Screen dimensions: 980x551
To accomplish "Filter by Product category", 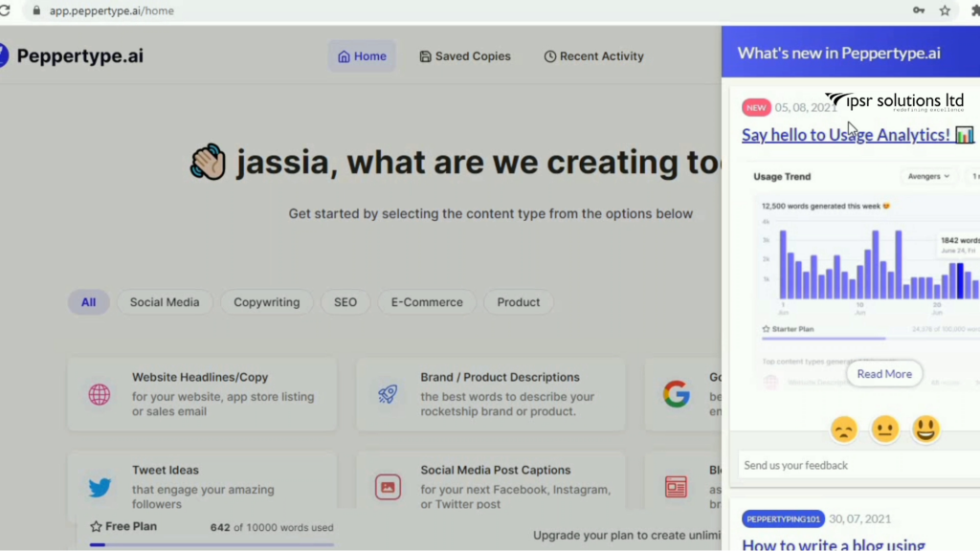I will tap(518, 302).
